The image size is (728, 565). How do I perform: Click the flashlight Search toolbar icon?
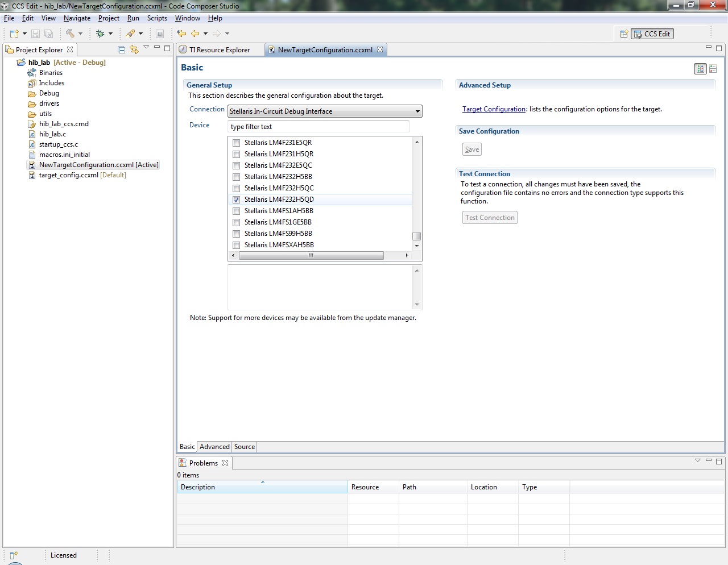click(x=131, y=34)
